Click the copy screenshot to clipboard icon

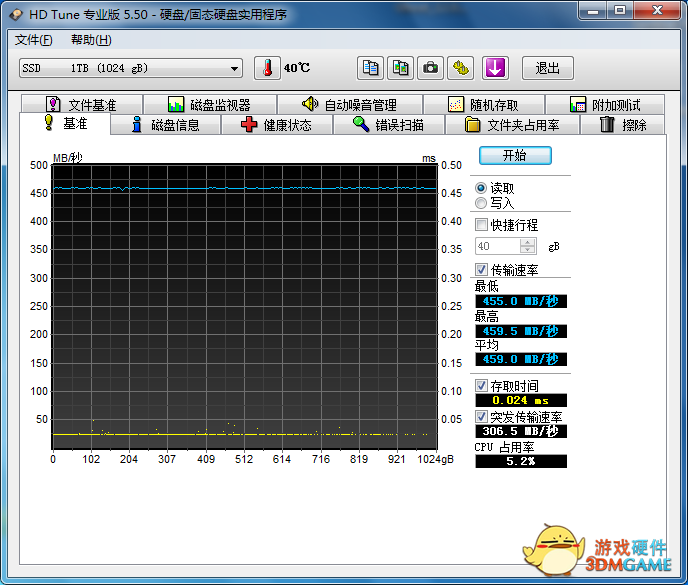pyautogui.click(x=400, y=68)
